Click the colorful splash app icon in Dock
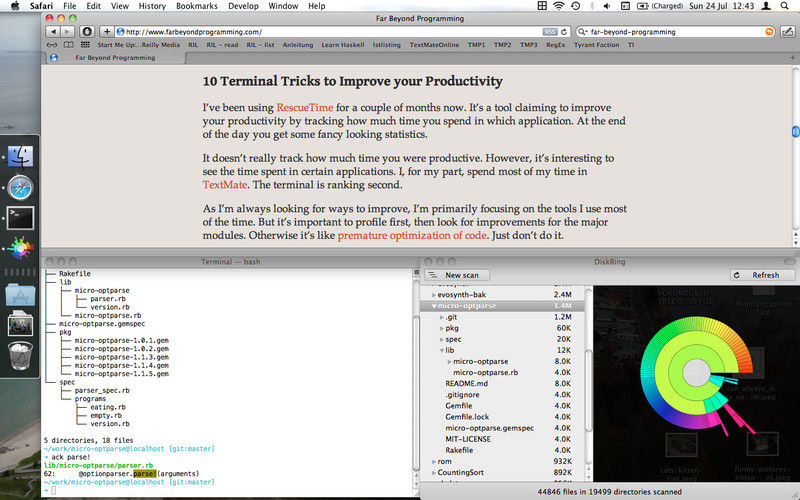Image resolution: width=800 pixels, height=500 pixels. 20,248
